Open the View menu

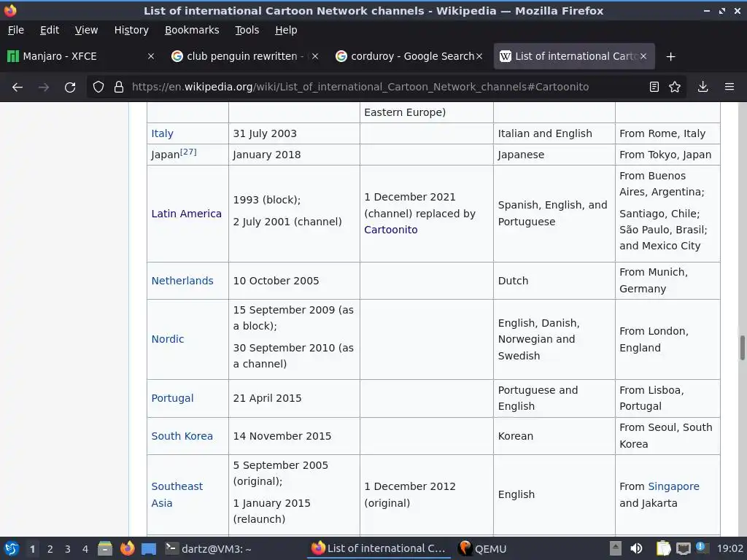[86, 30]
